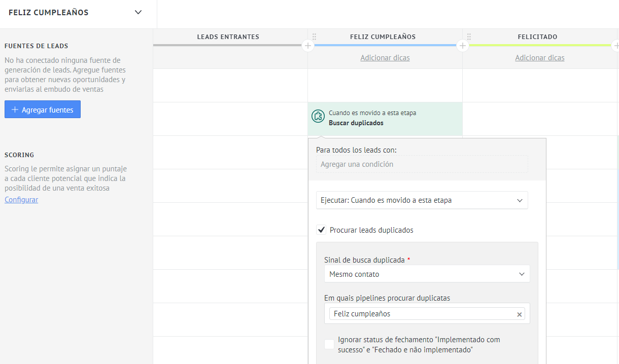Click plus icon between Feliz Cumpleaños and Felicitado
This screenshot has height=364, width=619.
462,46
